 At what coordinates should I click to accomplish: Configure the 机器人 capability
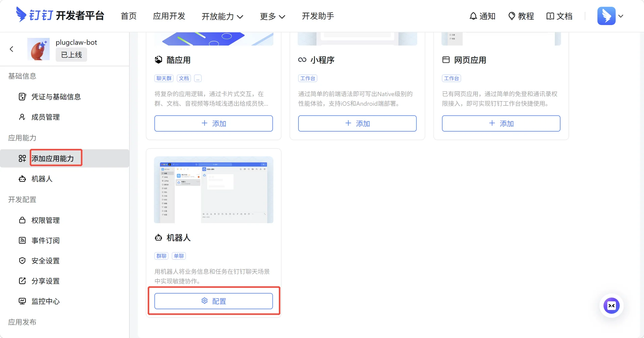point(214,301)
